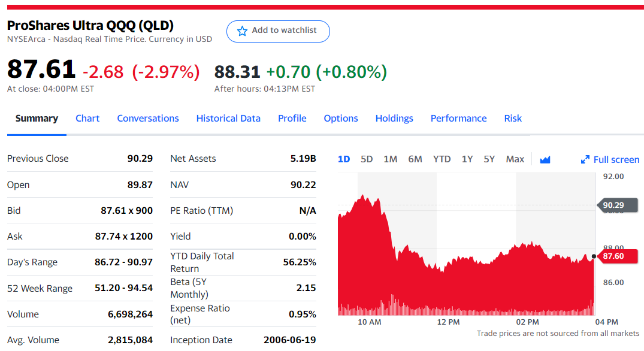Screen dimensions: 644x351
Task: Switch chart type using the area chart icon
Action: coord(545,159)
